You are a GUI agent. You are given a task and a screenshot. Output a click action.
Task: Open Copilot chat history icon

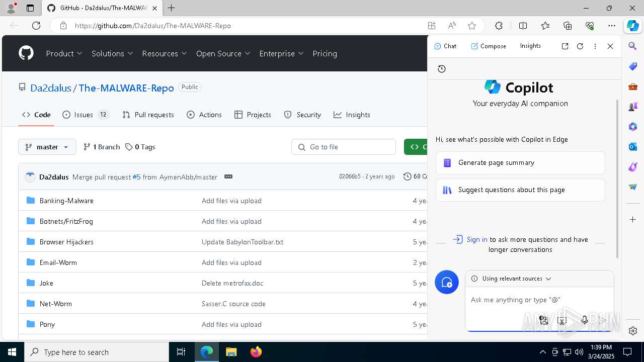pos(442,69)
